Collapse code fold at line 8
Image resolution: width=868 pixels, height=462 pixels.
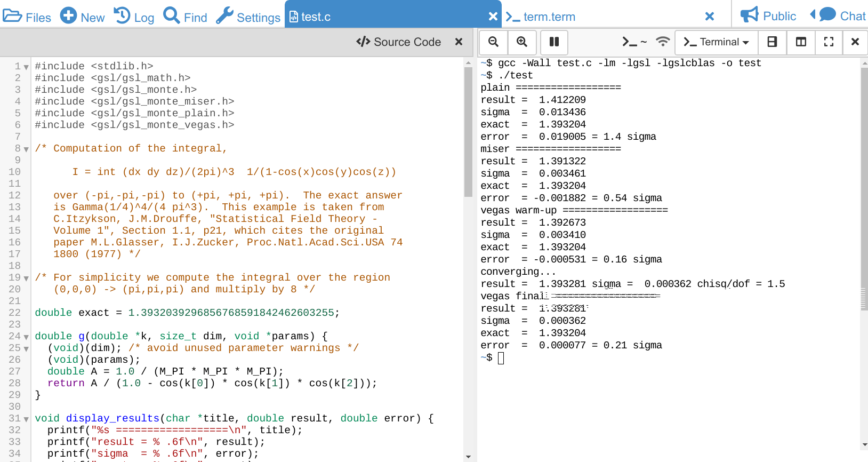pos(26,149)
